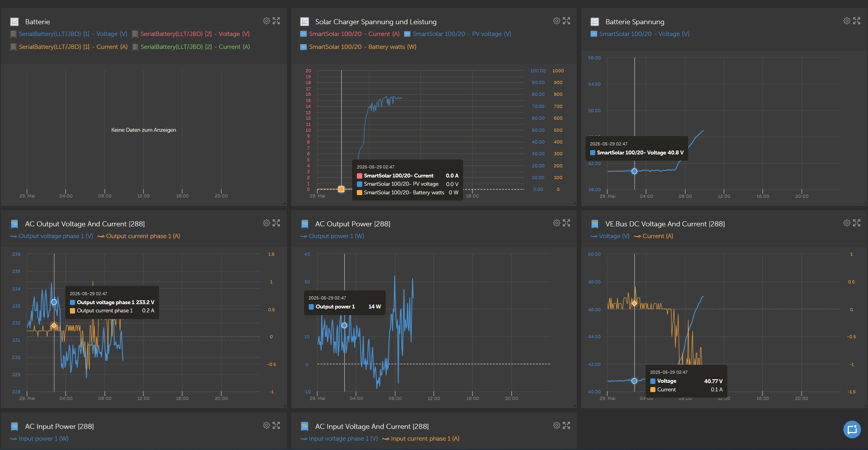The height and width of the screenshot is (450, 868).
Task: Click the AC Output Power device icon
Action: [x=305, y=224]
